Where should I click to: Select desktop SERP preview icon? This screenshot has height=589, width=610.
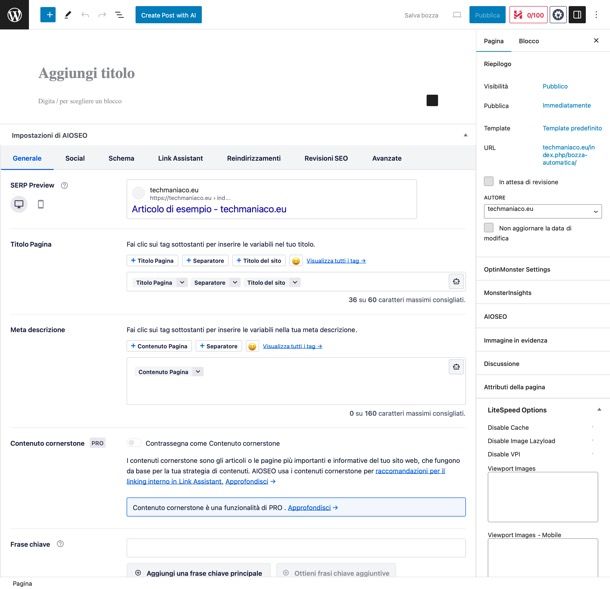pyautogui.click(x=19, y=204)
